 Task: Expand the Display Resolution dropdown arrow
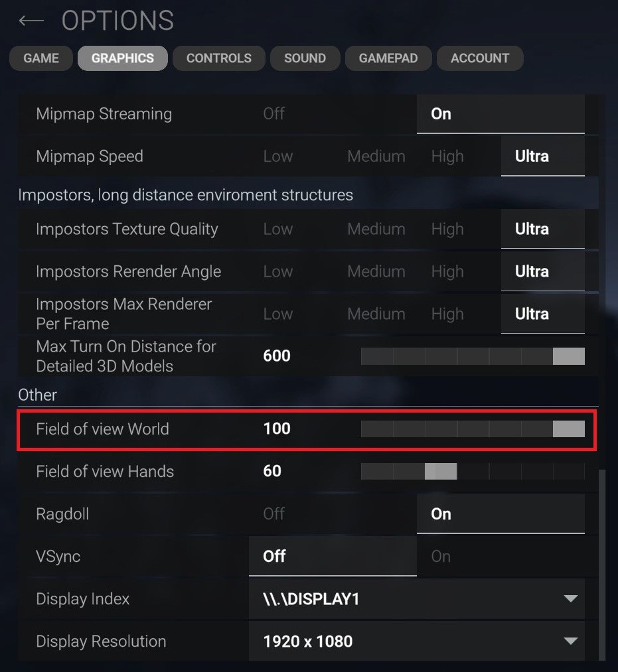pyautogui.click(x=570, y=641)
